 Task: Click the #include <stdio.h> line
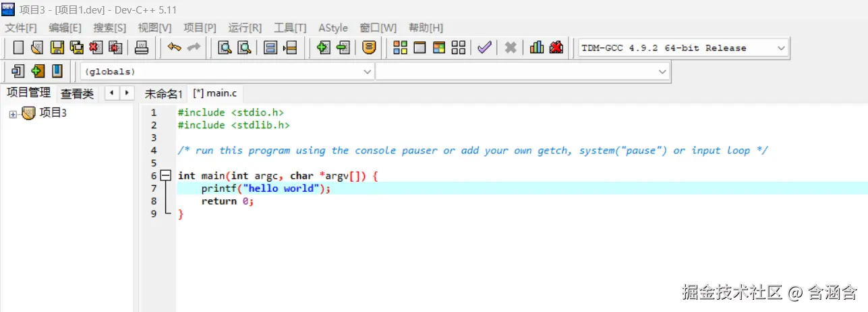[x=231, y=112]
